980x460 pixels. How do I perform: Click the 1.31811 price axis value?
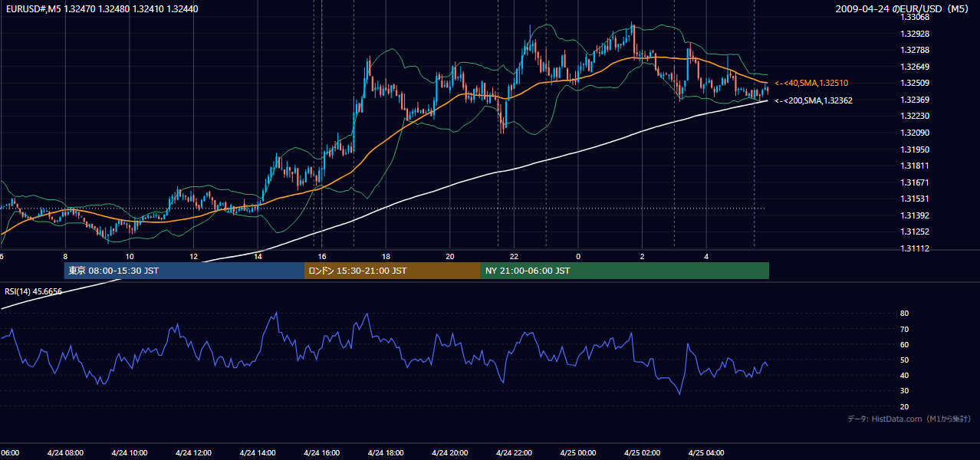[915, 166]
